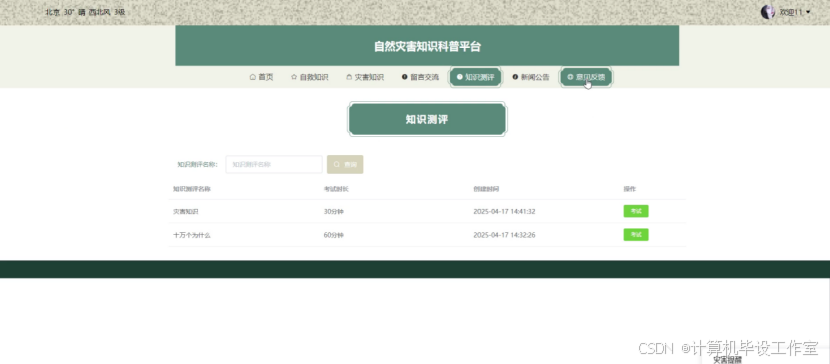
Task: Click the 30分钟 duration cell
Action: (333, 212)
